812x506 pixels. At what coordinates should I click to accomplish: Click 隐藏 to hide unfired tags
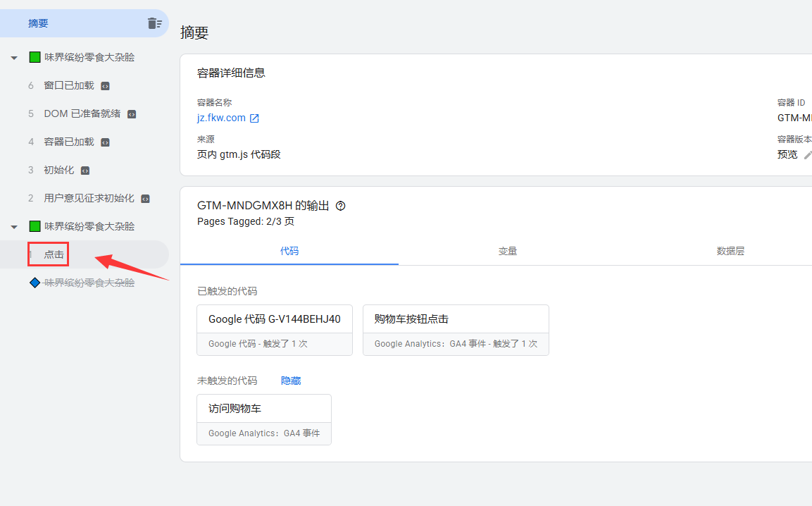(291, 381)
